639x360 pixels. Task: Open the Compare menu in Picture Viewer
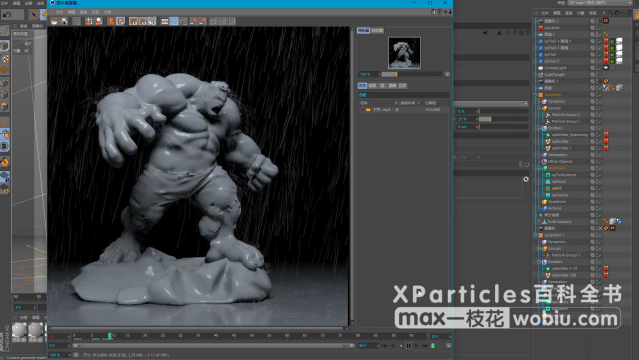tap(95, 12)
